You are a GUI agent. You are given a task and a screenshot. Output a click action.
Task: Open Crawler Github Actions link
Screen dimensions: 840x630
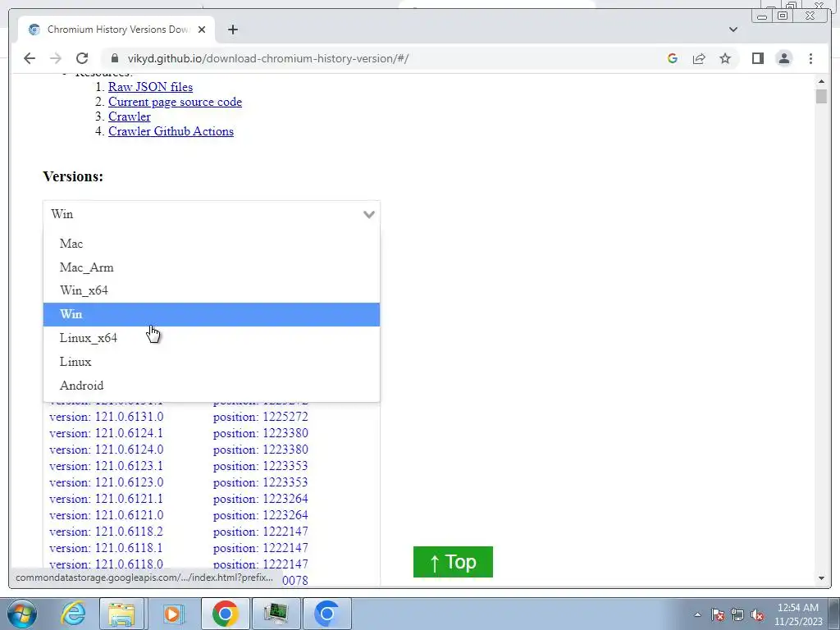[x=171, y=131]
